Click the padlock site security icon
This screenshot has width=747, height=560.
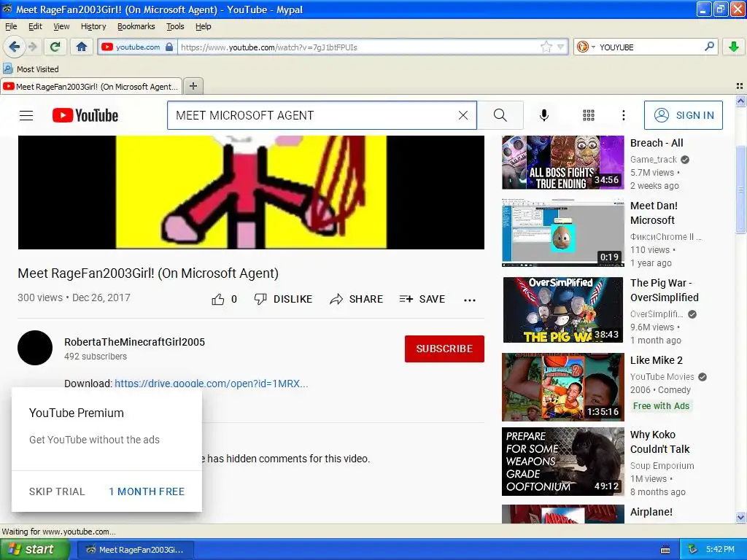pyautogui.click(x=169, y=47)
